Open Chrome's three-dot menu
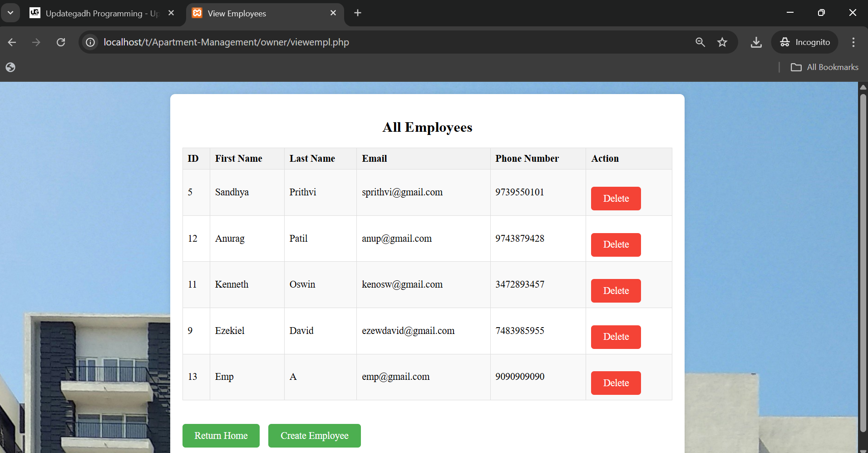Viewport: 868px width, 453px height. pos(853,42)
